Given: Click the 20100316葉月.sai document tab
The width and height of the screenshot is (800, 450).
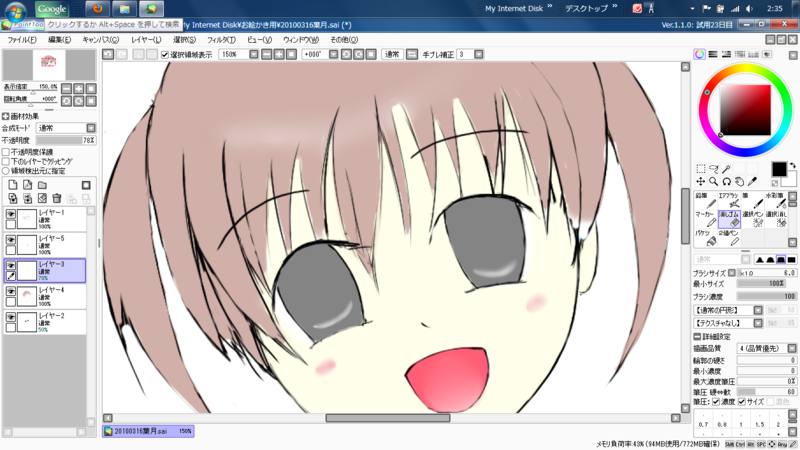Looking at the screenshot, I should tap(148, 431).
